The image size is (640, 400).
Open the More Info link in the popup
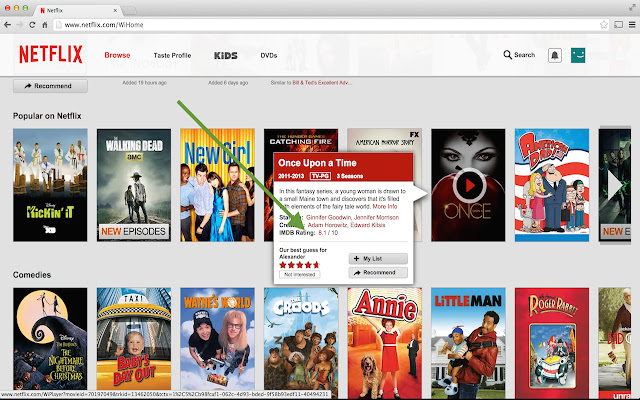coord(385,207)
